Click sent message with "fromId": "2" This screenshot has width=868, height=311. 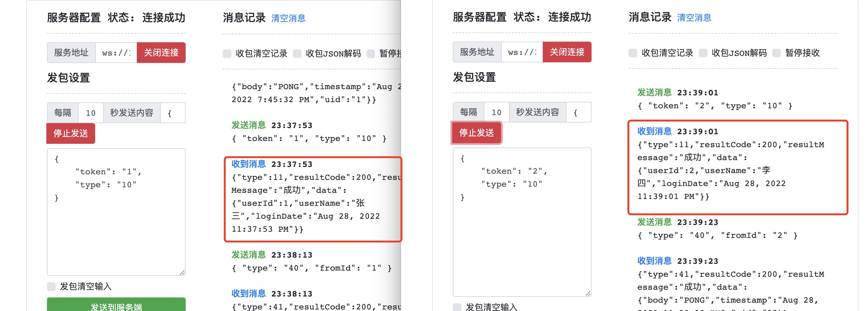pos(717,236)
